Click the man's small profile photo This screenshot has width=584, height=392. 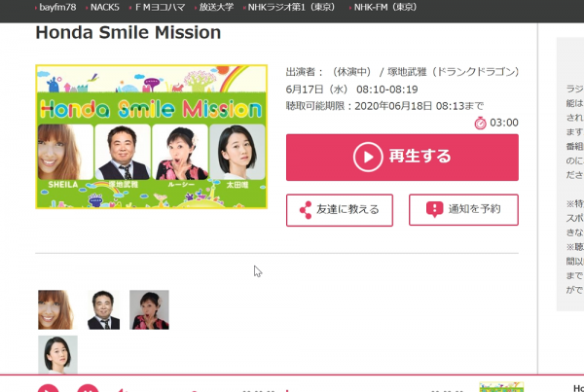[x=103, y=309]
